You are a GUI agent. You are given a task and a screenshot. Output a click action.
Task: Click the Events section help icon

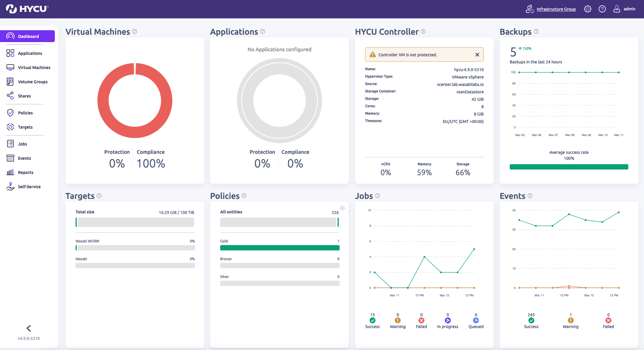click(530, 196)
